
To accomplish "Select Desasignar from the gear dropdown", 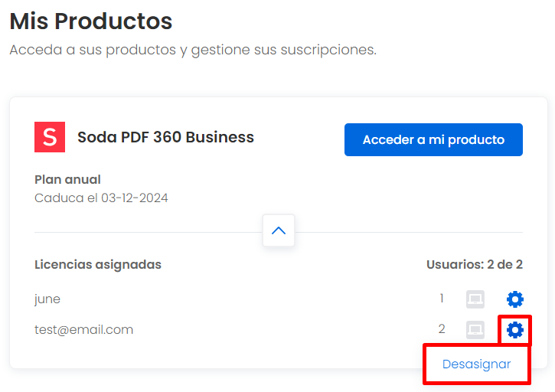I will point(476,364).
